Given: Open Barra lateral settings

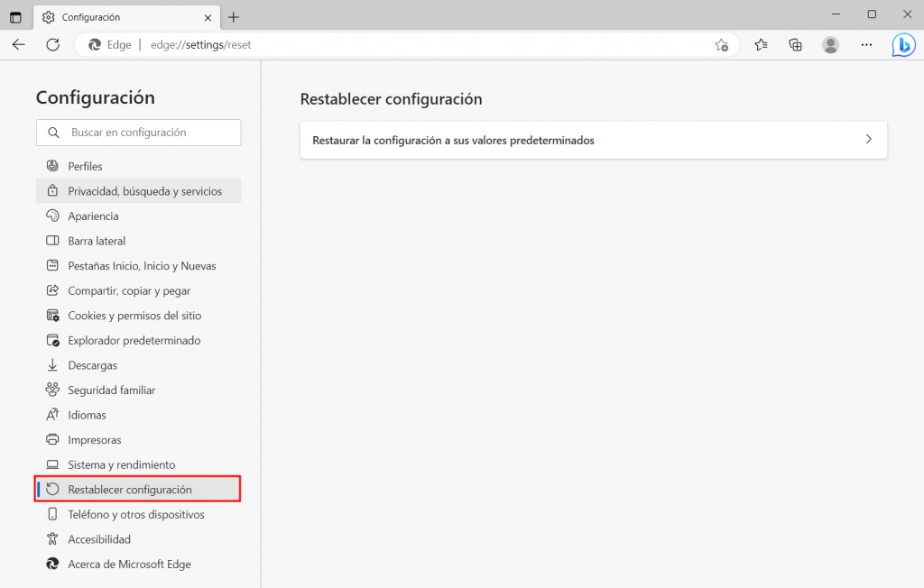Looking at the screenshot, I should point(97,241).
